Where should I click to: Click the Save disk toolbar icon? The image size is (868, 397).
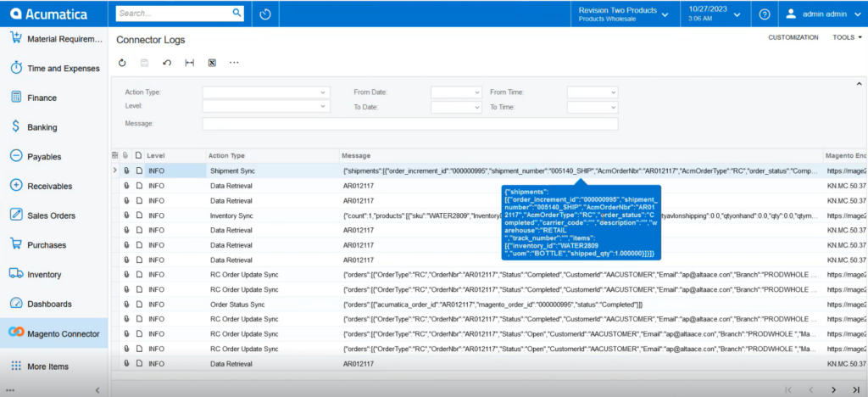pos(144,63)
